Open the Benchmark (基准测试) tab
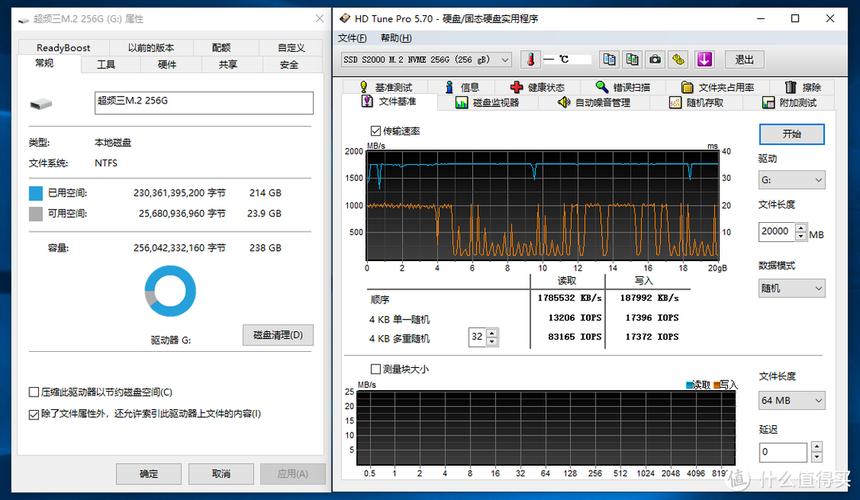The image size is (860, 500). (386, 87)
